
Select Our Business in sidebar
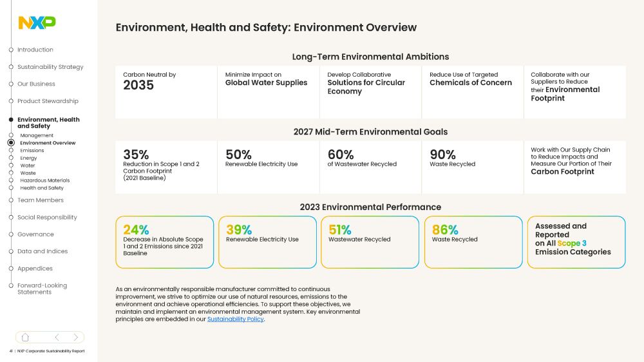(36, 84)
